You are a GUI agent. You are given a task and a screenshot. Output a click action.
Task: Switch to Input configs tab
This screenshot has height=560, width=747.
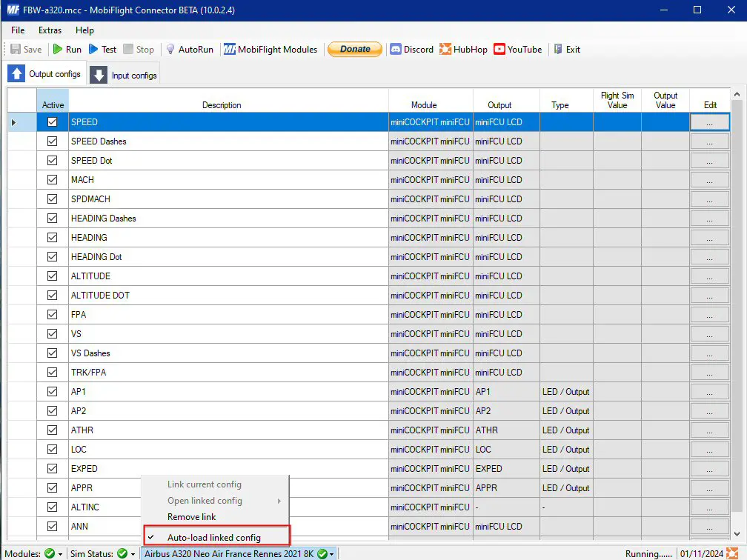click(124, 75)
